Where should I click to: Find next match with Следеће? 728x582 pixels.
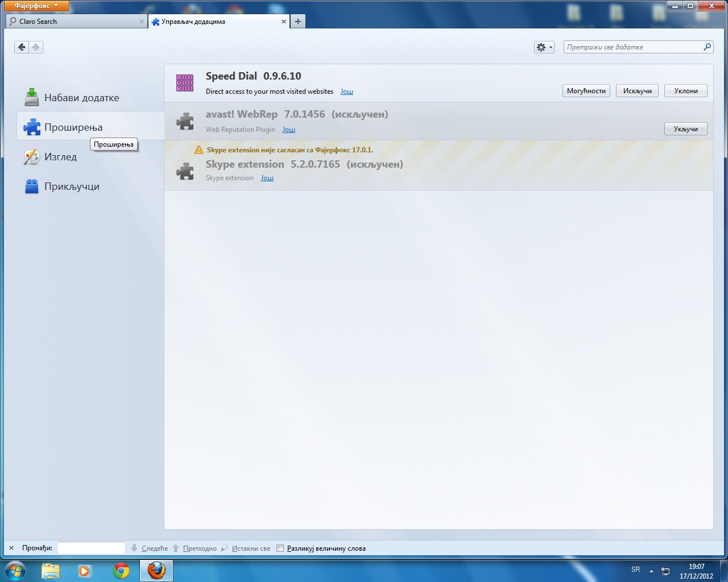pyautogui.click(x=150, y=548)
